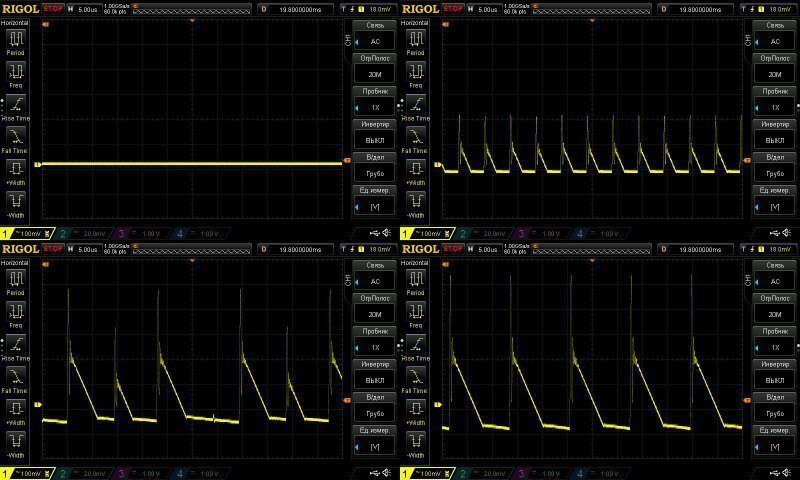Toggle the STOP indicator in top-left capture
The image size is (800, 480).
tap(53, 9)
